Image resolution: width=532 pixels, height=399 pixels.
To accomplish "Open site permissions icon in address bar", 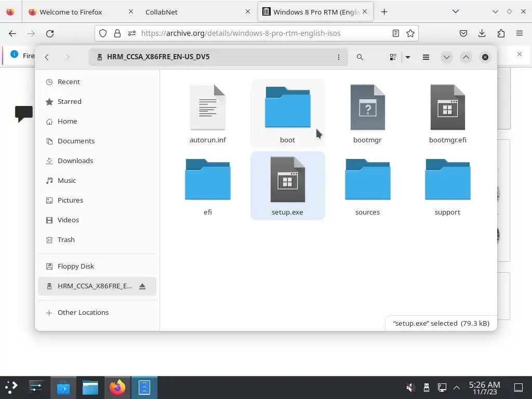I will [x=132, y=33].
